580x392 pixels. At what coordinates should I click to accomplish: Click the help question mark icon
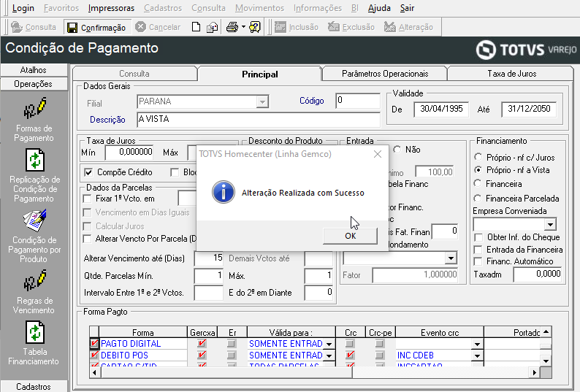tap(255, 27)
